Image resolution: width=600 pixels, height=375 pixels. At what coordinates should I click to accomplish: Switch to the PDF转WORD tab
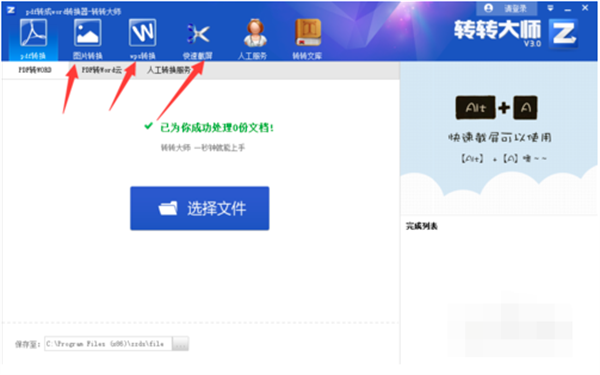point(35,70)
